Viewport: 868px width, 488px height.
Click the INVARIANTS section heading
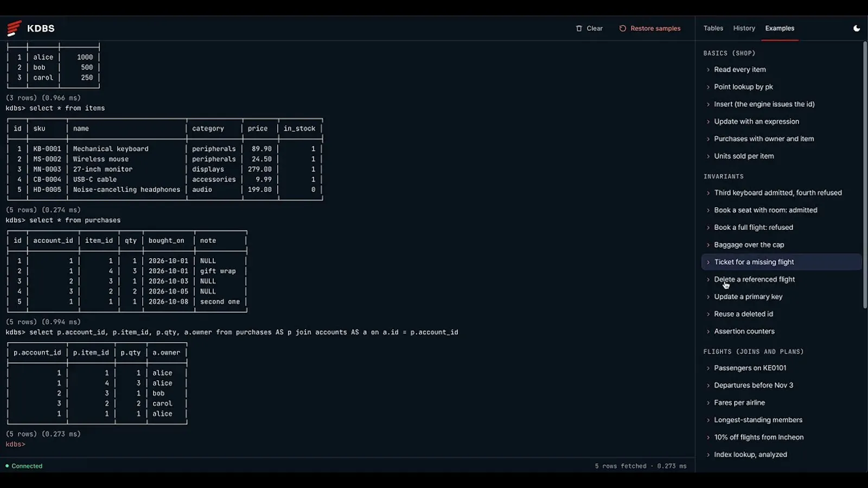coord(723,176)
